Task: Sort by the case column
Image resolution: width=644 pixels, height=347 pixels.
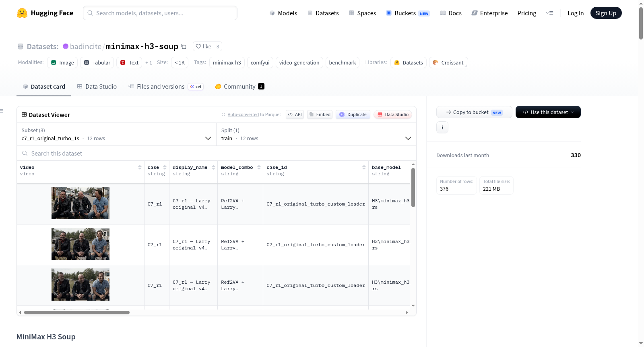Action: pos(165,167)
